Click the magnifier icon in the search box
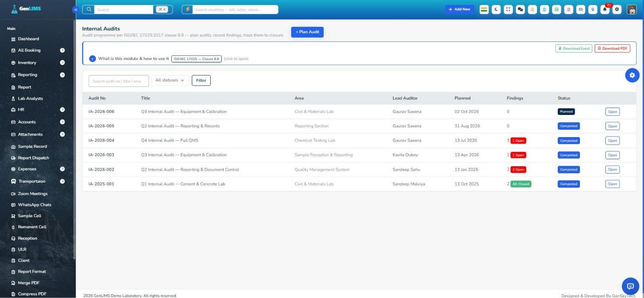This screenshot has height=298, width=644. [x=88, y=9]
